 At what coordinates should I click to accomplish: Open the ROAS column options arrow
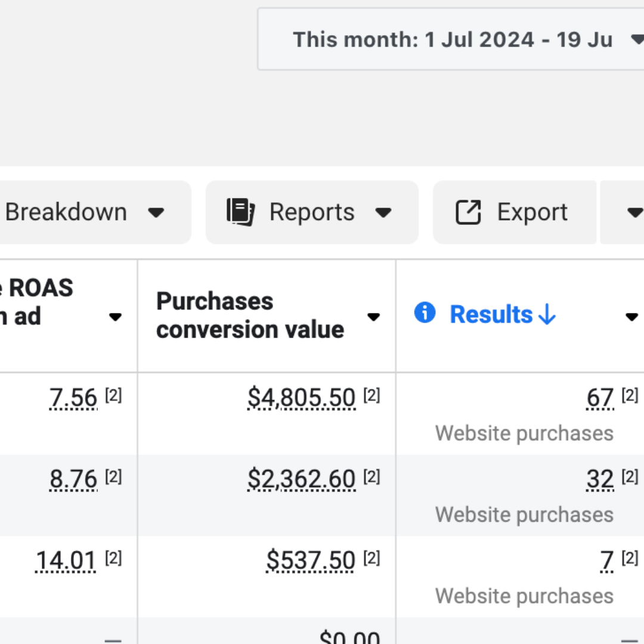coord(115,317)
